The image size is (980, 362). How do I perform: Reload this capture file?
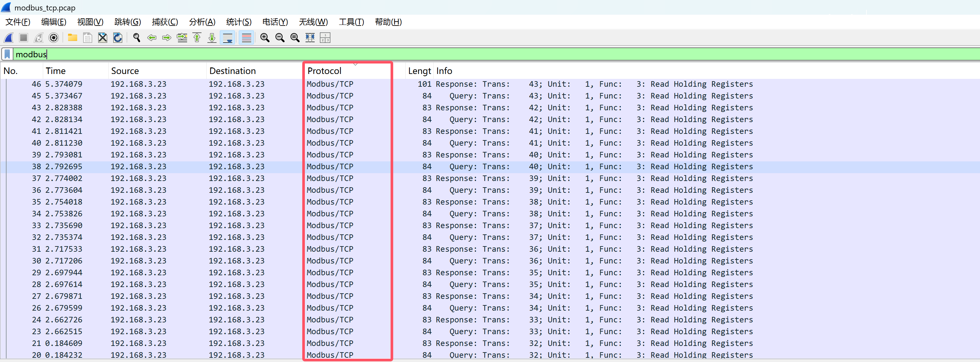118,38
